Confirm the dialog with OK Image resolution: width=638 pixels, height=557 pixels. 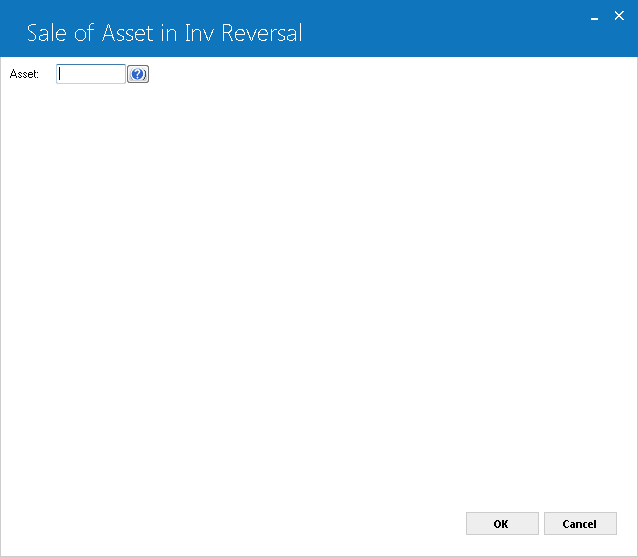(502, 524)
